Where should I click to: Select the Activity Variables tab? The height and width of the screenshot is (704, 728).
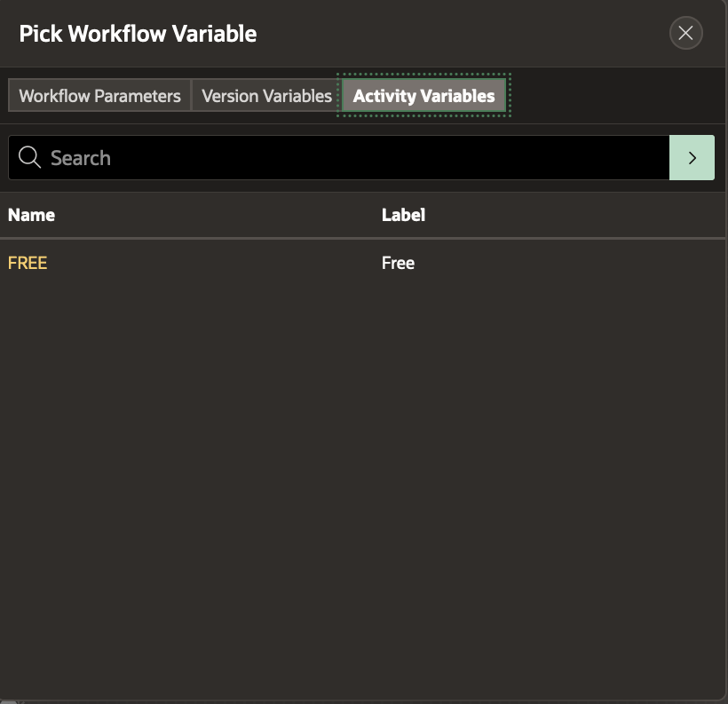(423, 96)
